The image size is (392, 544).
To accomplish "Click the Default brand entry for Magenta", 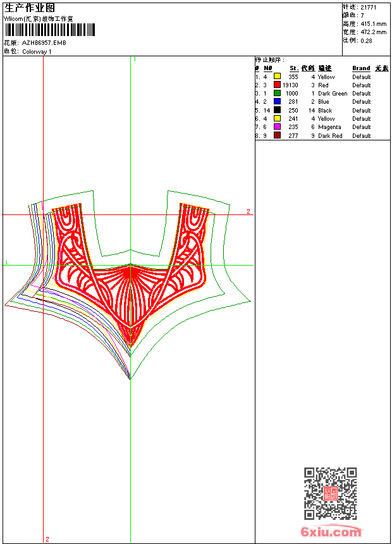I will coord(361,127).
